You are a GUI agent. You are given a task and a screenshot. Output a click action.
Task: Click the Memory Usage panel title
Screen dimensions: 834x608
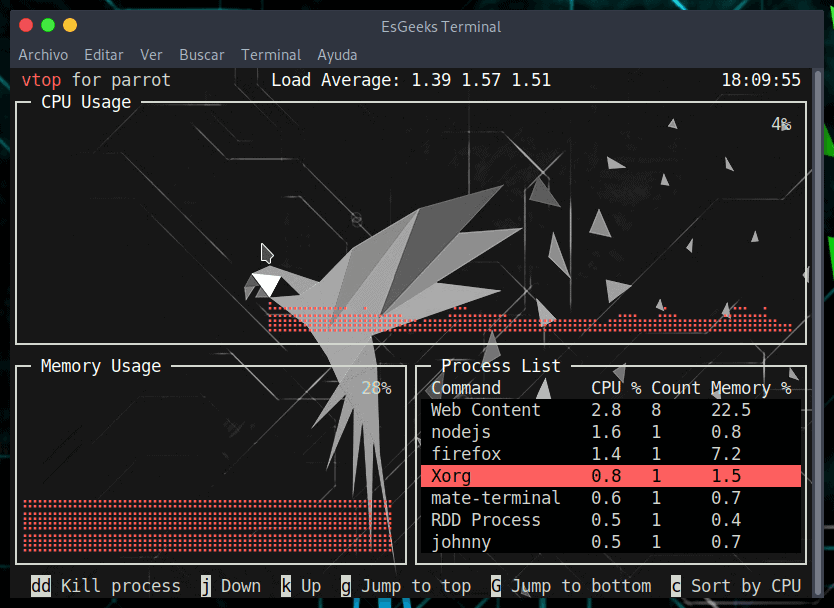coord(101,366)
